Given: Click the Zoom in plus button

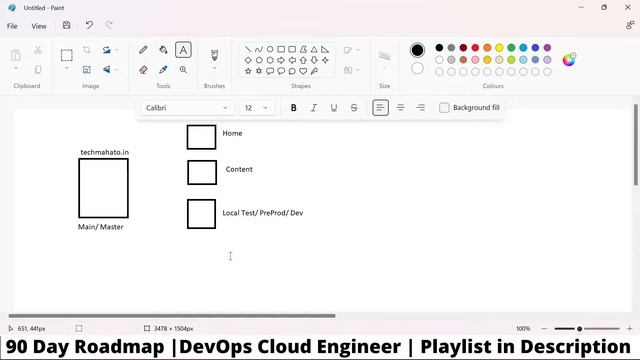Looking at the screenshot, I should click(x=629, y=329).
